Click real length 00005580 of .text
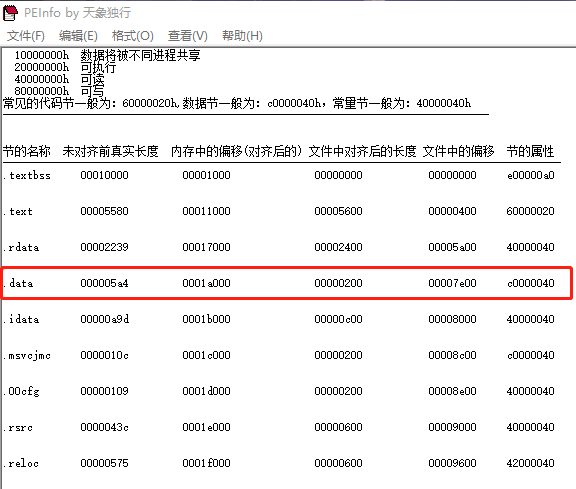 pyautogui.click(x=104, y=211)
